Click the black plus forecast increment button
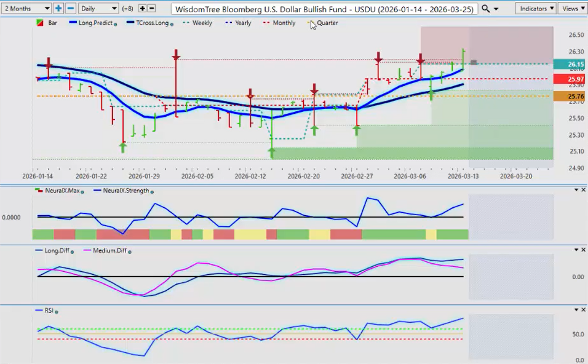This screenshot has height=364, width=588. point(143,9)
